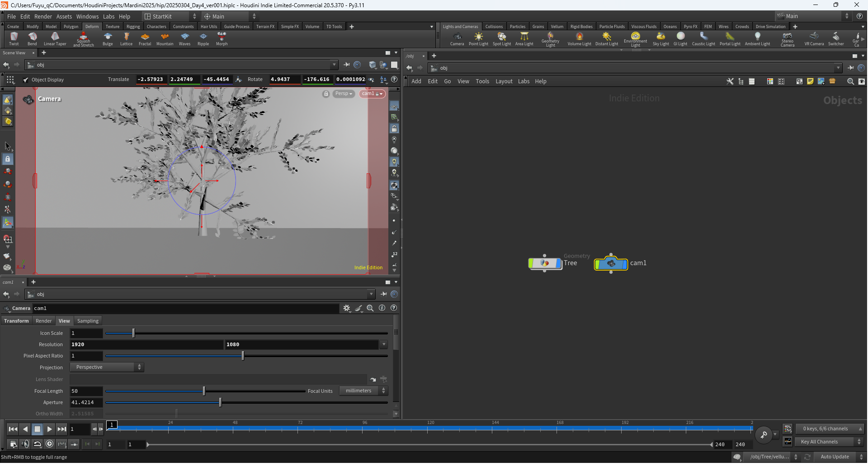
Task: Switch to the Sampling parameter tab
Action: click(88, 321)
